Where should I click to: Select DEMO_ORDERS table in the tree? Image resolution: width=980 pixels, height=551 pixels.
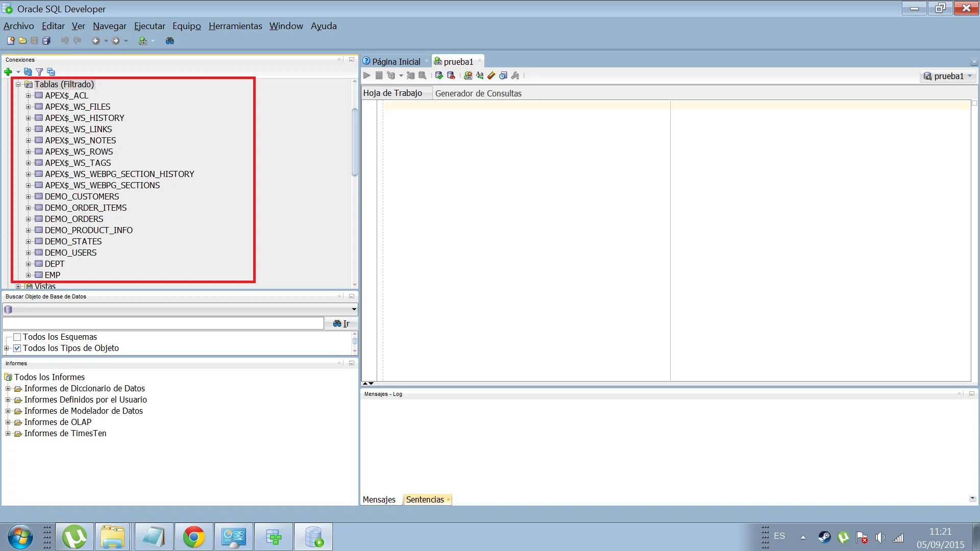click(x=74, y=219)
